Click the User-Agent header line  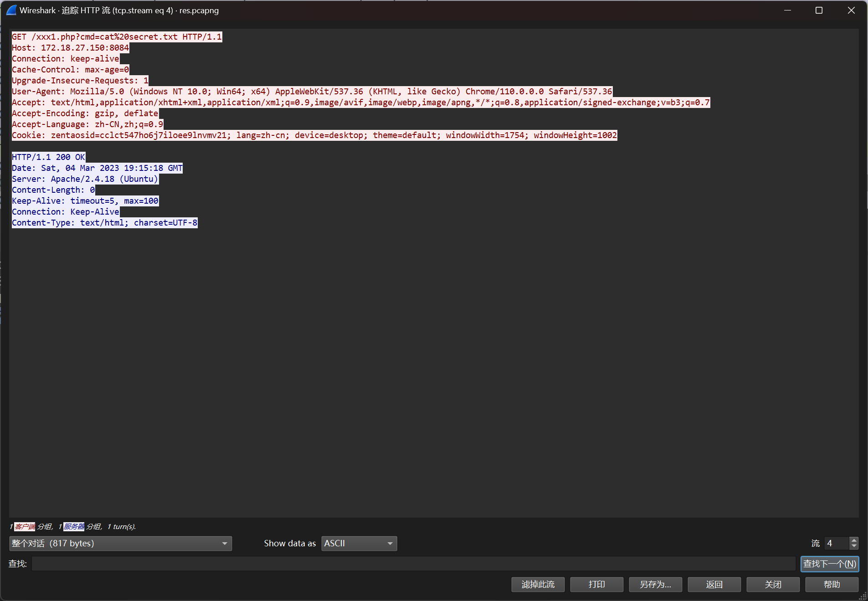[x=312, y=92]
